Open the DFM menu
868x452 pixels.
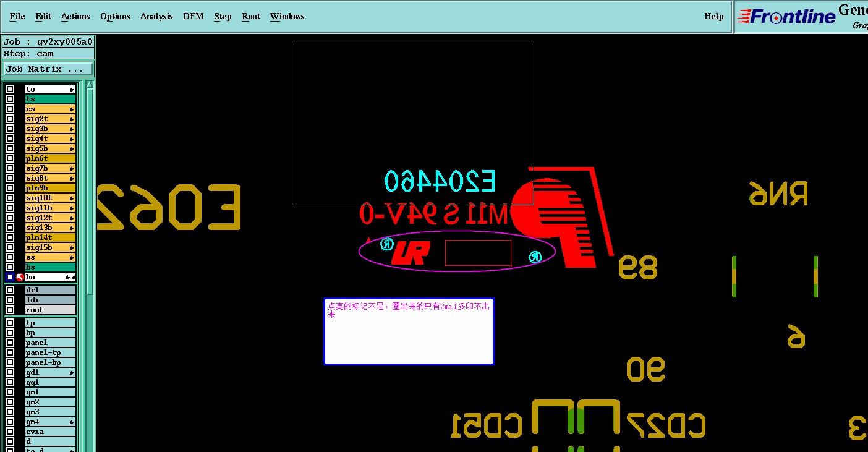click(x=194, y=16)
